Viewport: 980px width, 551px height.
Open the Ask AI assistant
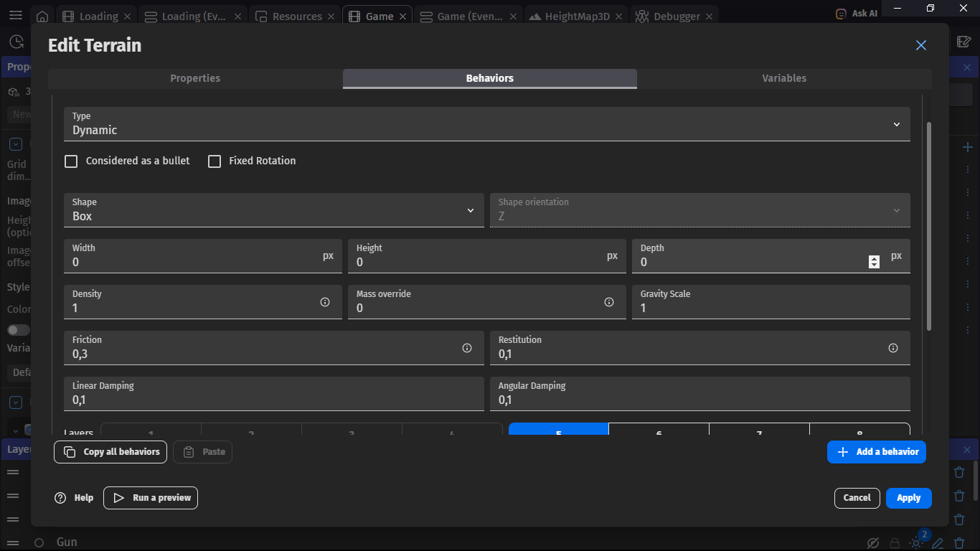(x=857, y=14)
